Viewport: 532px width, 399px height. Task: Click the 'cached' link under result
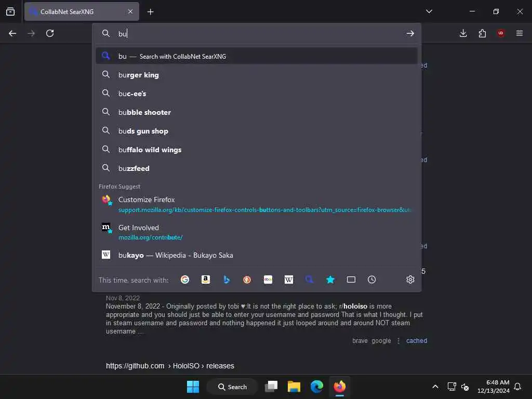click(417, 341)
